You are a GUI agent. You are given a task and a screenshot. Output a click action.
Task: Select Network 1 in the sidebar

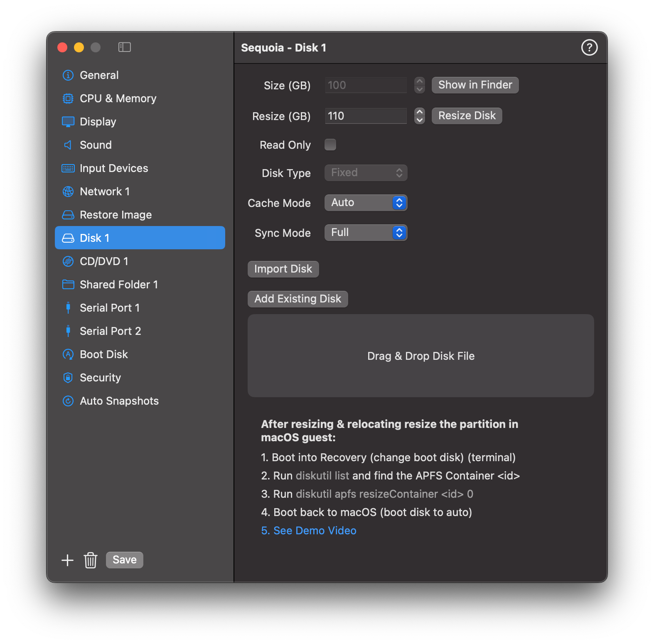pos(104,192)
